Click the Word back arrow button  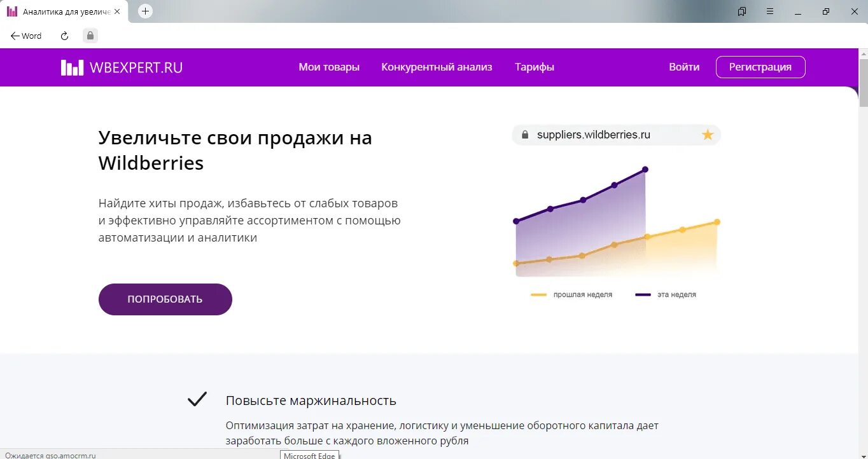tap(26, 36)
